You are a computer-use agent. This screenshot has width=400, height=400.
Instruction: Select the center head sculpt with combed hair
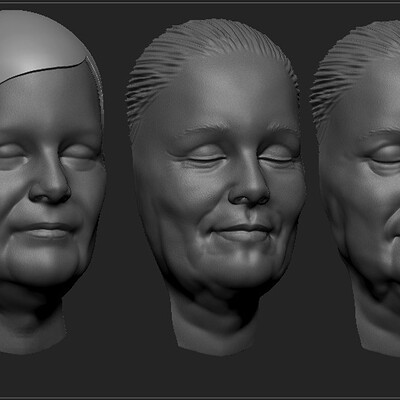coord(216,187)
